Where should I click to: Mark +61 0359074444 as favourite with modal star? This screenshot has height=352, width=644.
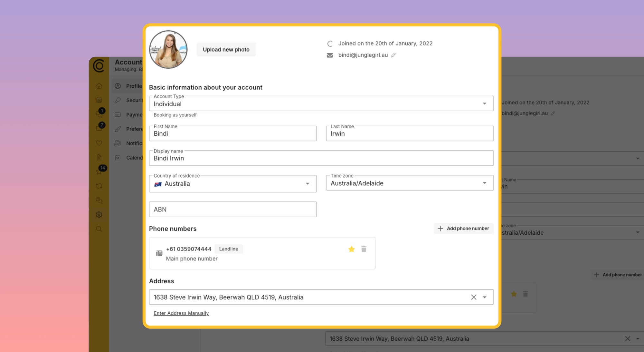click(x=351, y=249)
